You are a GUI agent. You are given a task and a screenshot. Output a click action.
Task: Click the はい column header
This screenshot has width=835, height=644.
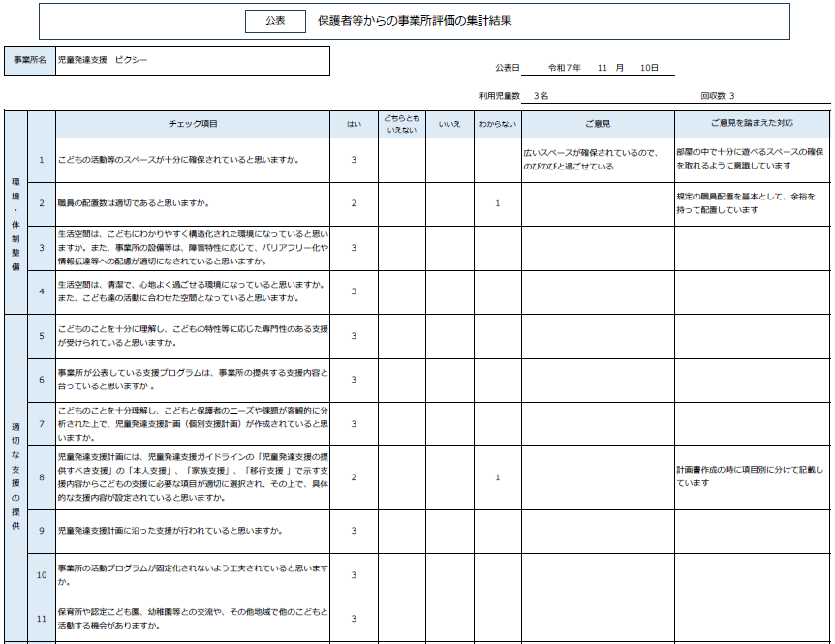click(354, 124)
